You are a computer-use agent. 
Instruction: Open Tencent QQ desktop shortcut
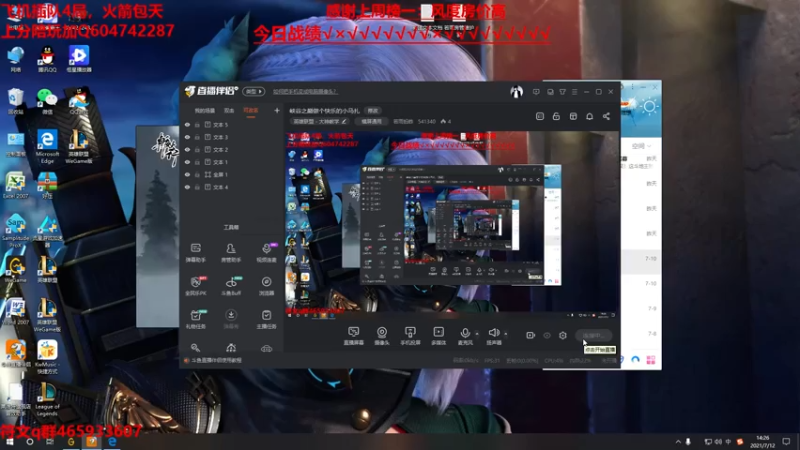click(47, 59)
